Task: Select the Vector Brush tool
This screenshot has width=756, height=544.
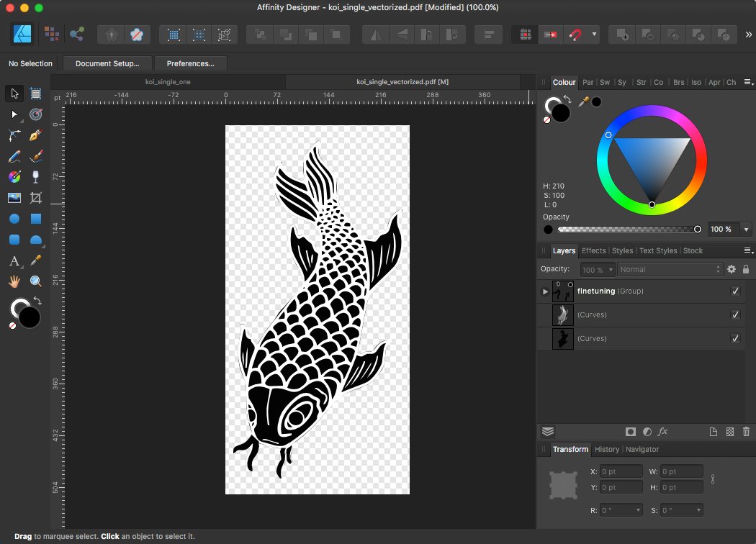Action: click(x=35, y=155)
